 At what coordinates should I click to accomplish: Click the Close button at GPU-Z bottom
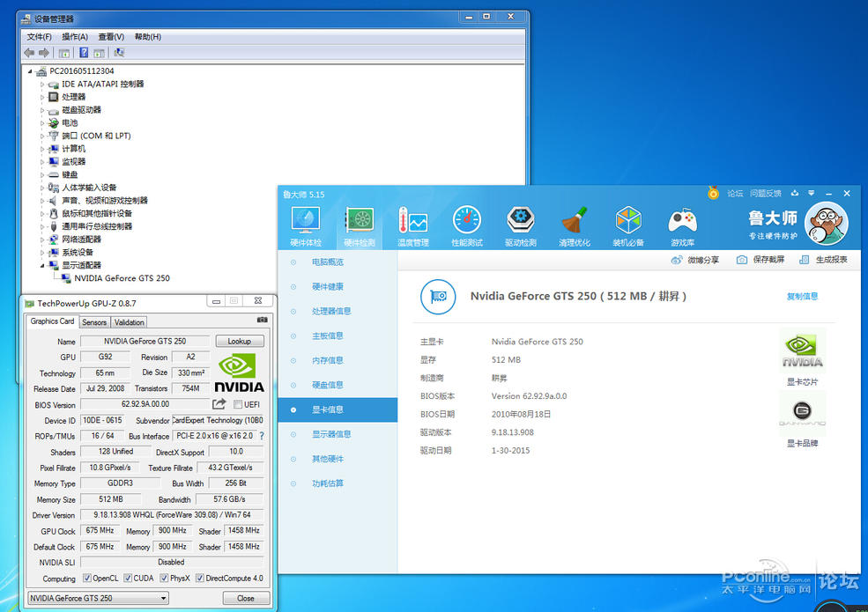point(246,598)
